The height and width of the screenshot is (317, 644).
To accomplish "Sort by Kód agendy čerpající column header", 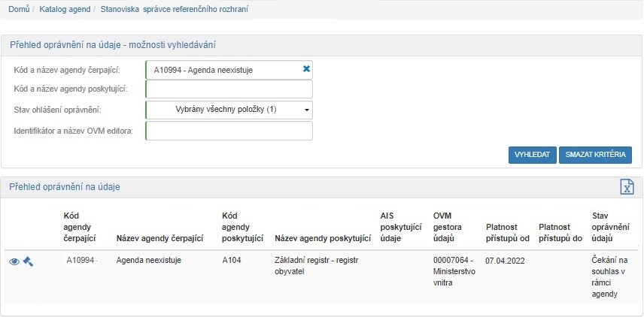I will click(x=80, y=227).
